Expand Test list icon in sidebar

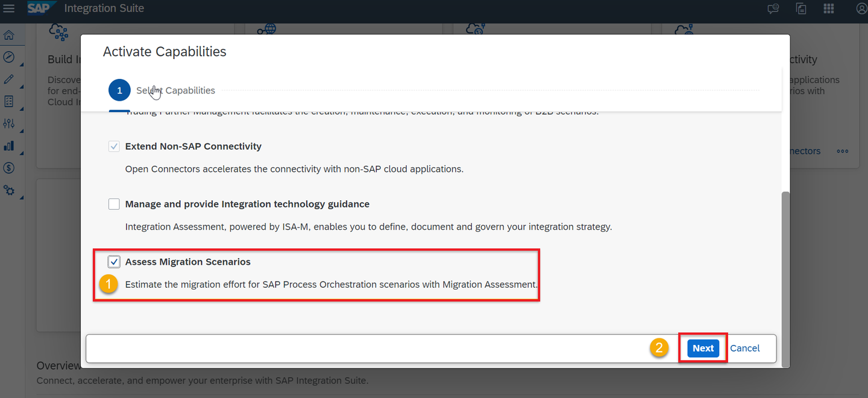8,101
